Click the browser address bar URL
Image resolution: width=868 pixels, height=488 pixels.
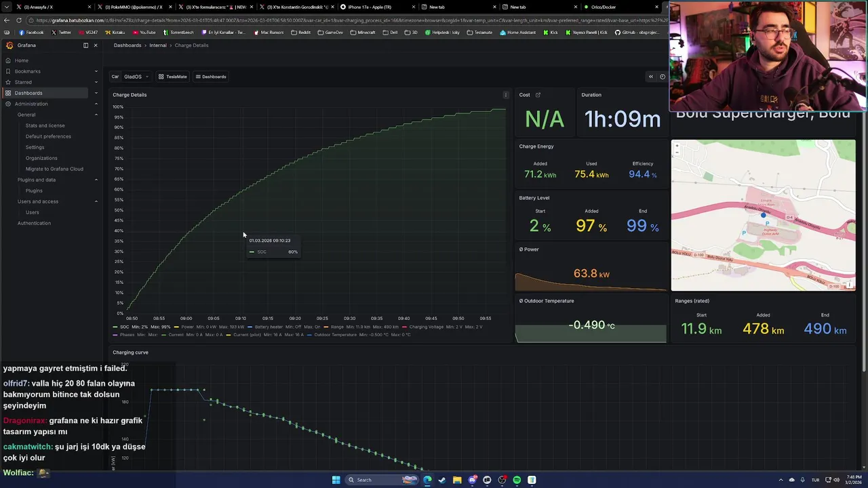coord(346,20)
